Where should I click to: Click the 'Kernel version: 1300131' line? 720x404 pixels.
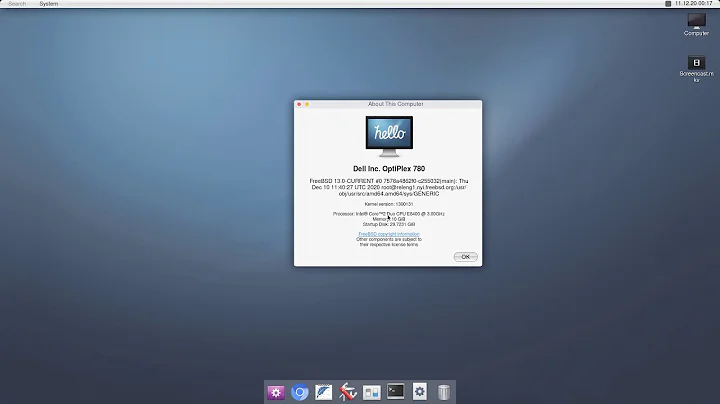click(x=388, y=204)
